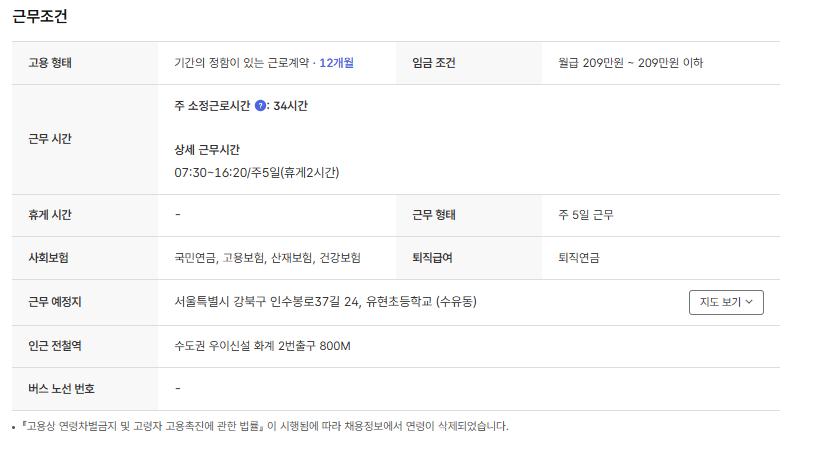
Task: Click the age discrimination law notice text
Action: (264, 426)
